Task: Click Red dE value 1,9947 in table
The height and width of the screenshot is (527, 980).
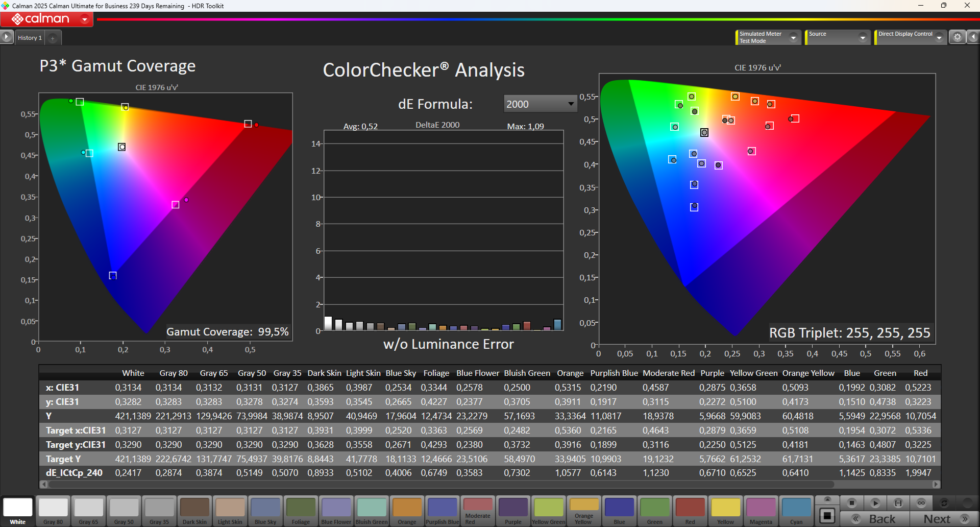Action: point(918,473)
